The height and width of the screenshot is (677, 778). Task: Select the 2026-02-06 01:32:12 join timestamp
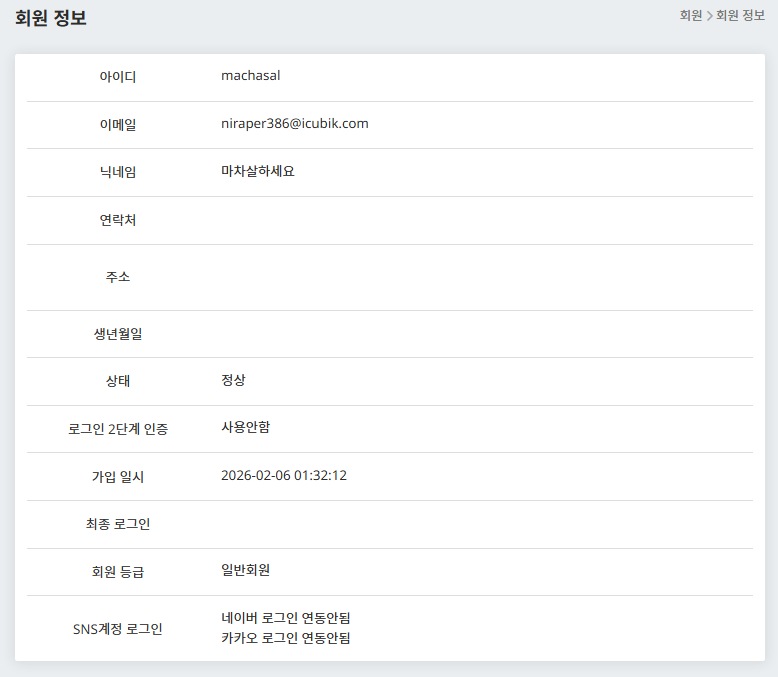click(284, 476)
